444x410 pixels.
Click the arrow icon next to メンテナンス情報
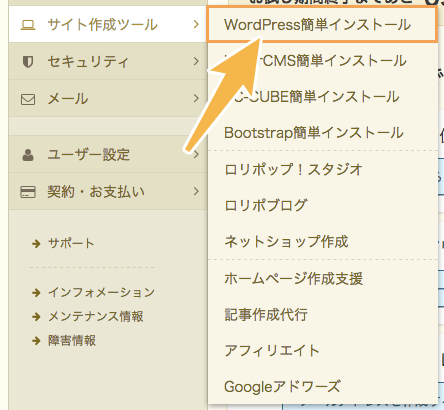(36, 317)
